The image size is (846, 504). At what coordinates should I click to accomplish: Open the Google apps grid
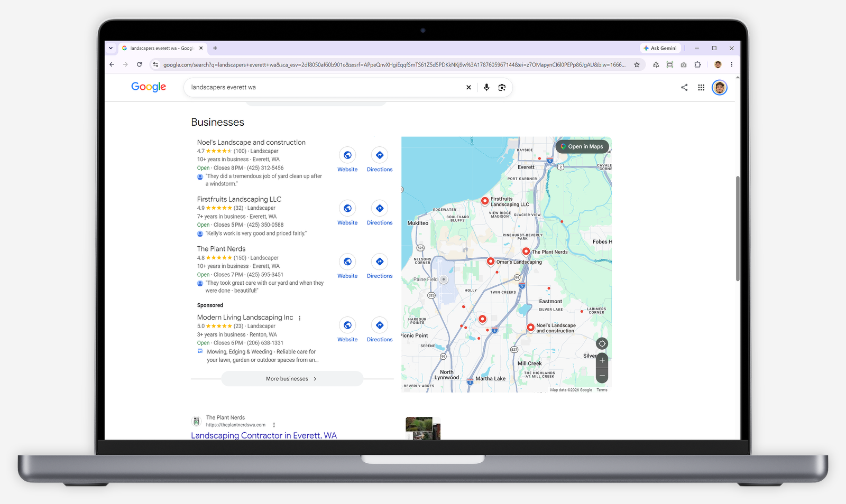coord(701,88)
